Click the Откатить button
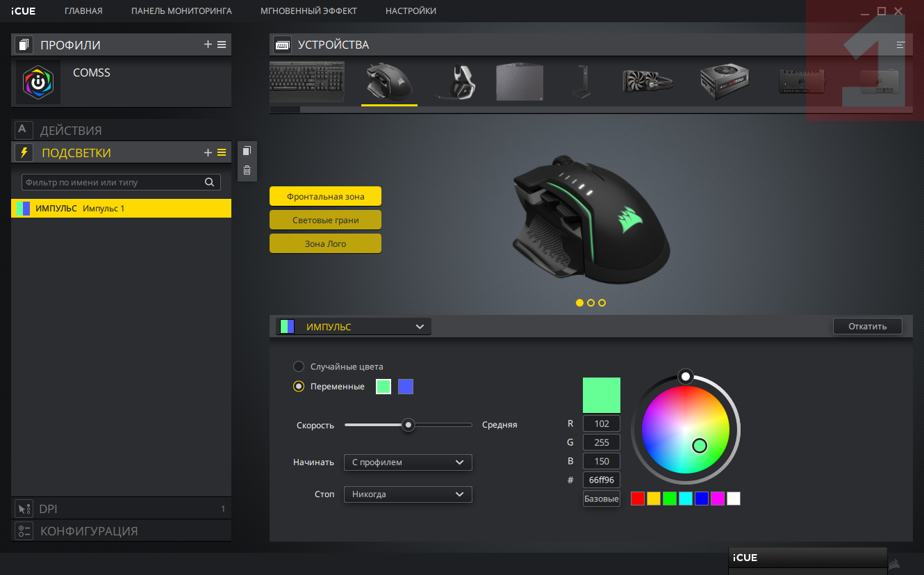The height and width of the screenshot is (575, 924). tap(868, 326)
